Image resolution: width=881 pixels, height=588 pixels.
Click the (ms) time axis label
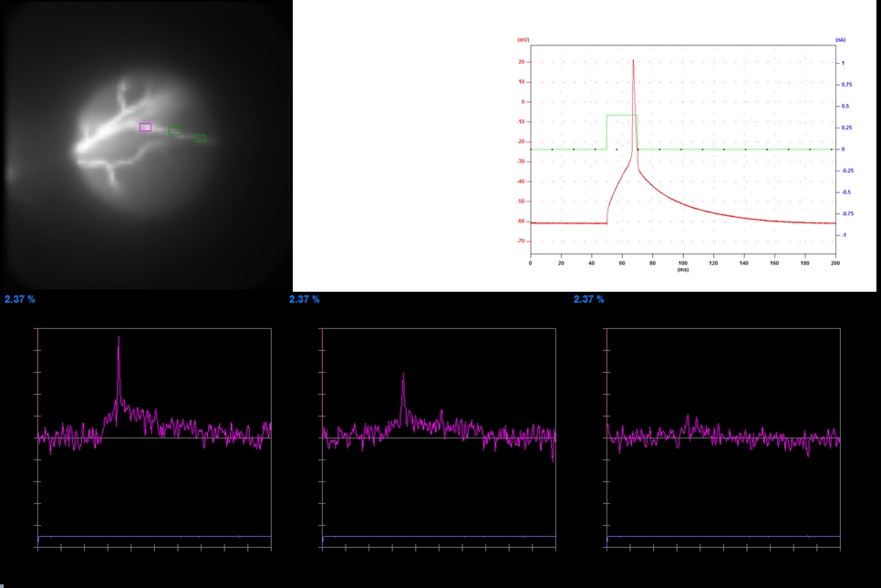point(683,270)
